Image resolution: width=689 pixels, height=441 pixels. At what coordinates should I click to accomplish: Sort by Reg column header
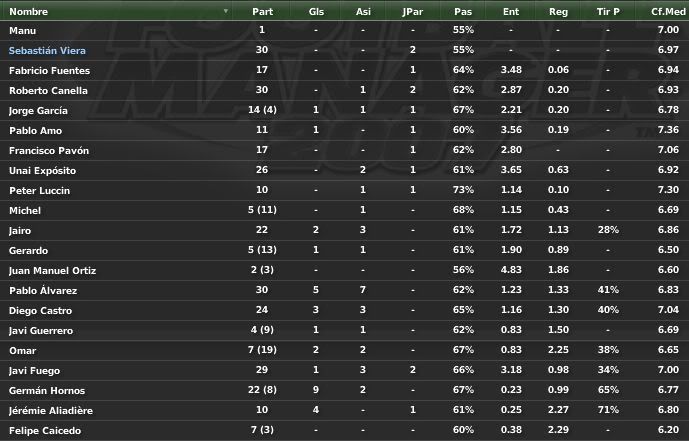(x=558, y=11)
